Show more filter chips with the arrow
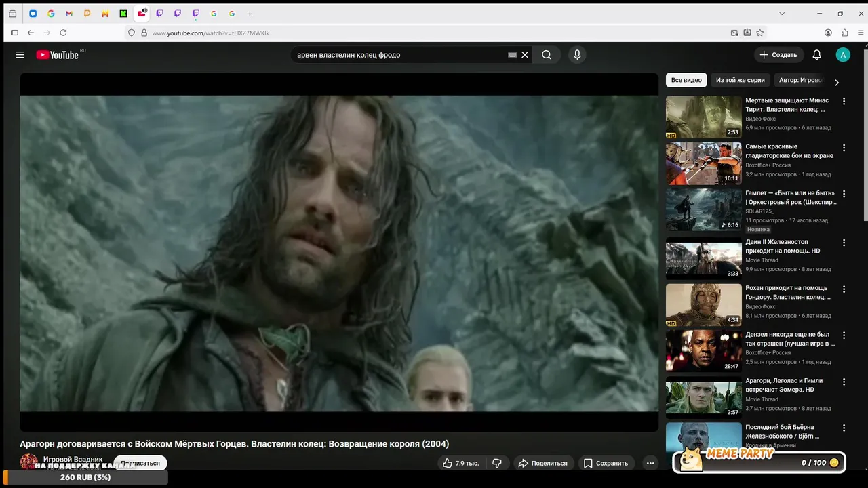Viewport: 868px width, 488px height. pos(837,83)
